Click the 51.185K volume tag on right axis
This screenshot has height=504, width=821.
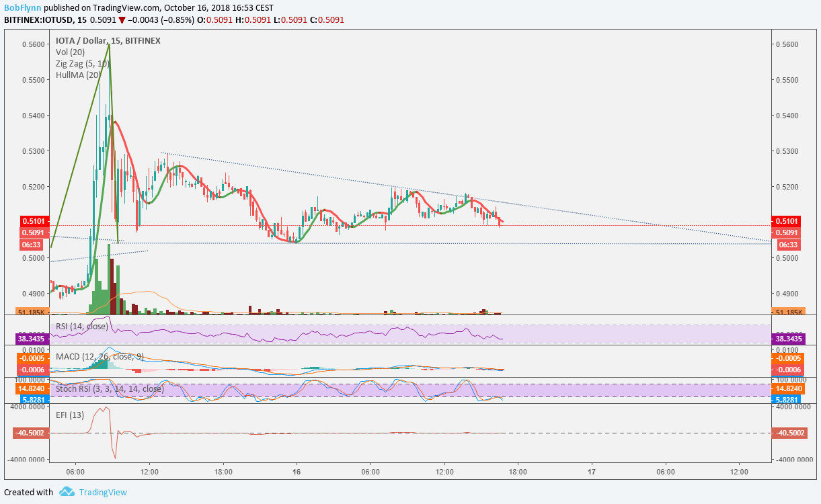click(787, 312)
